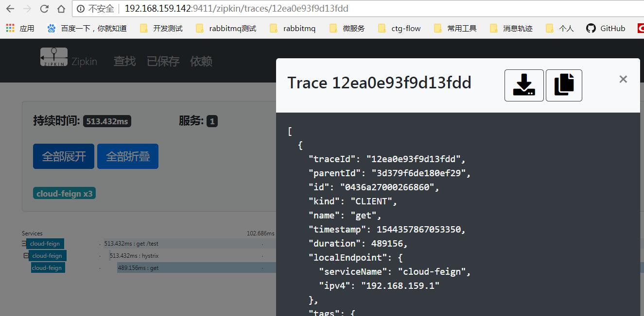Click the "ipv4": "192.168.159.1" JSON line
The image size is (644, 316).
(379, 285)
